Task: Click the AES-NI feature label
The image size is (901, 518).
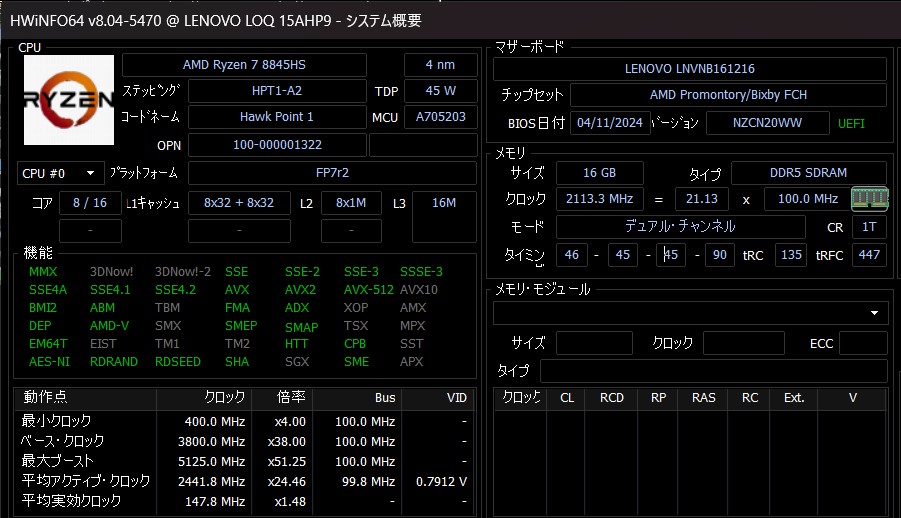Action: [49, 362]
